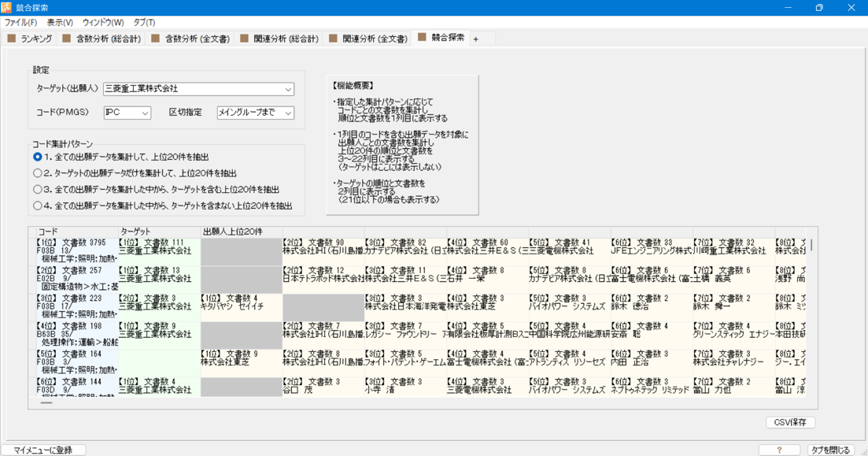Switch to the 関連分析 (全文書) tab
The image size is (868, 456).
368,39
